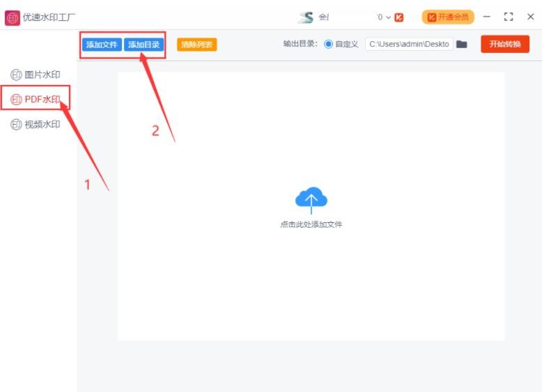Click the 添加文件 button
This screenshot has width=542, height=392.
pyautogui.click(x=102, y=45)
